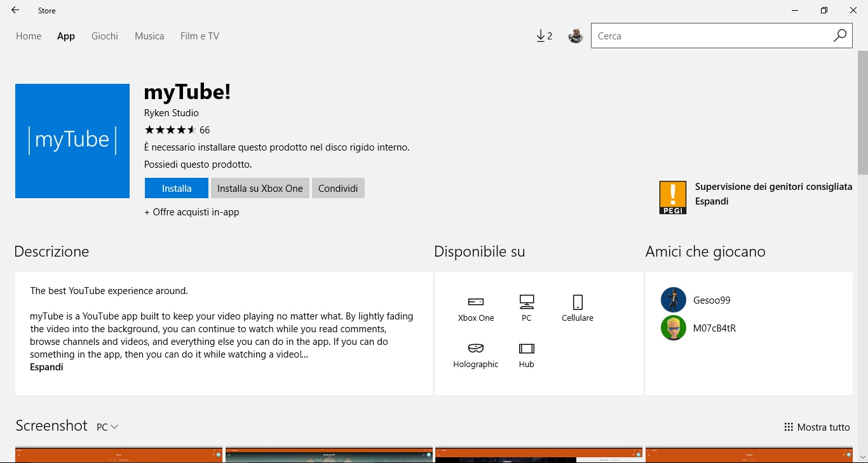Open the fourth screenshot thumbnail
The width and height of the screenshot is (868, 463).
(749, 454)
